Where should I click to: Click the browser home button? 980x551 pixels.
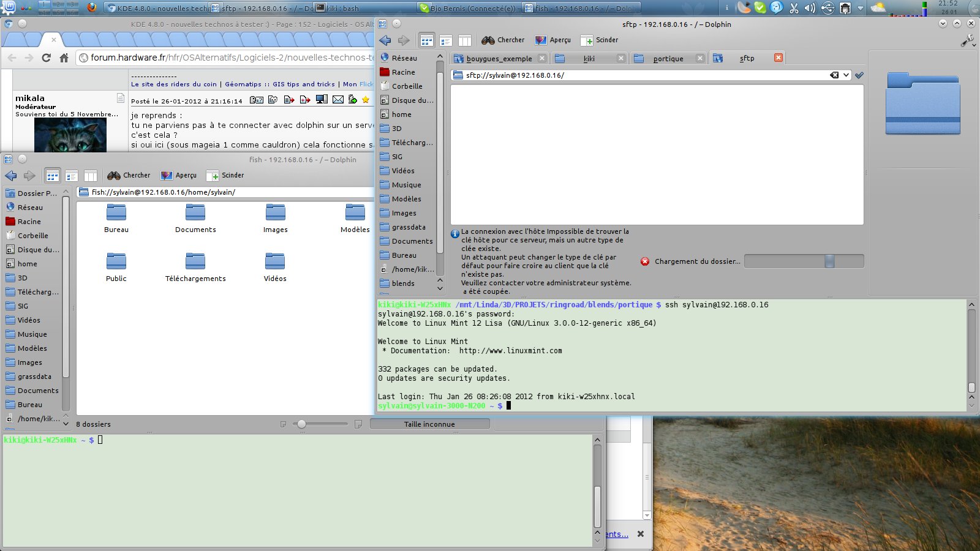click(64, 58)
